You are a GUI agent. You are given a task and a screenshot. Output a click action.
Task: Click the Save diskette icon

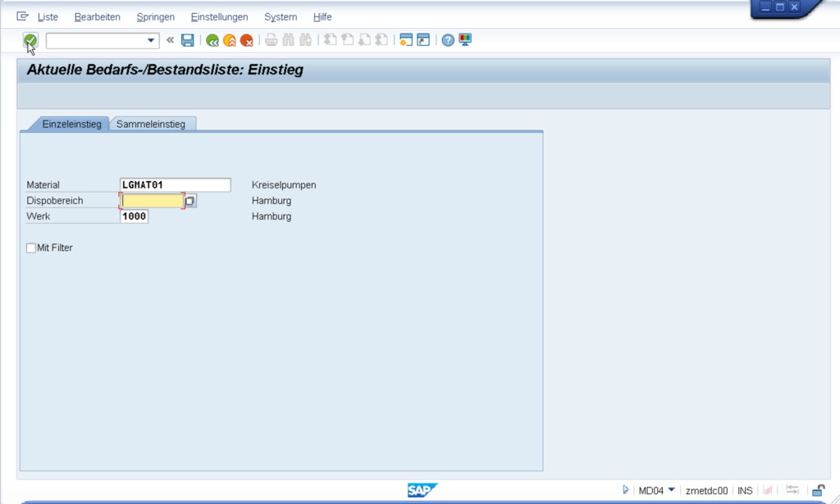coord(188,40)
